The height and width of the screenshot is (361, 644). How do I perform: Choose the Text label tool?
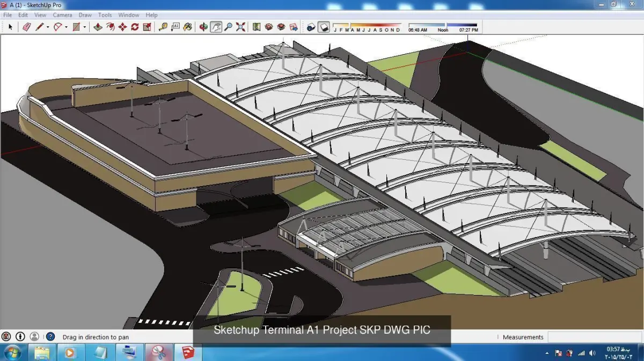(175, 27)
